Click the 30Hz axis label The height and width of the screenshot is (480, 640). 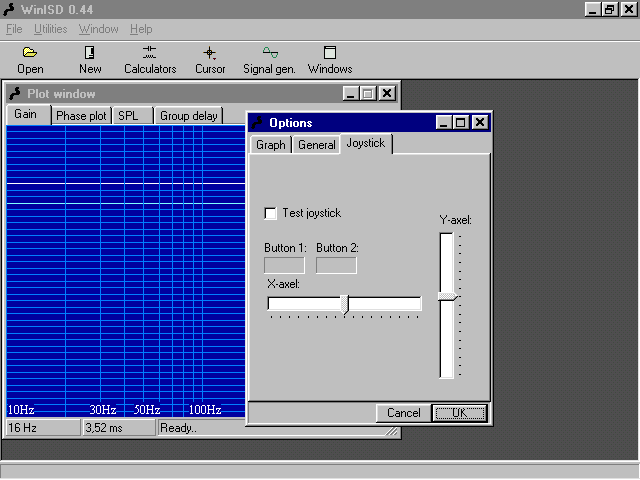pos(103,409)
